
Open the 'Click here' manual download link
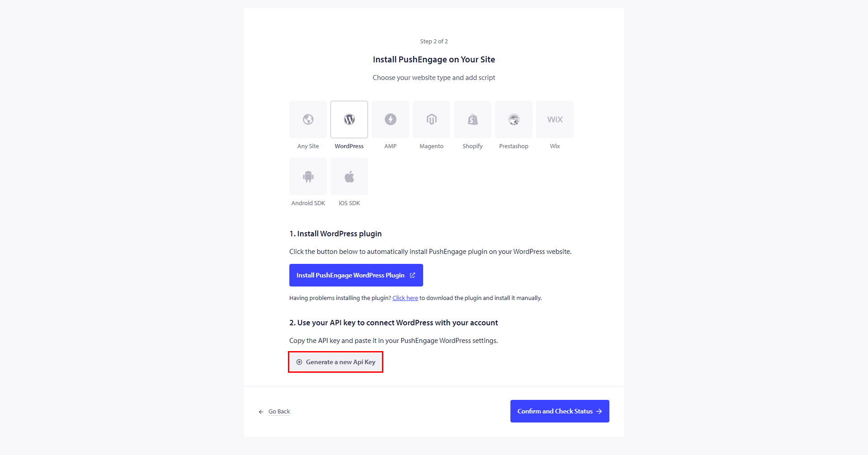coord(405,298)
